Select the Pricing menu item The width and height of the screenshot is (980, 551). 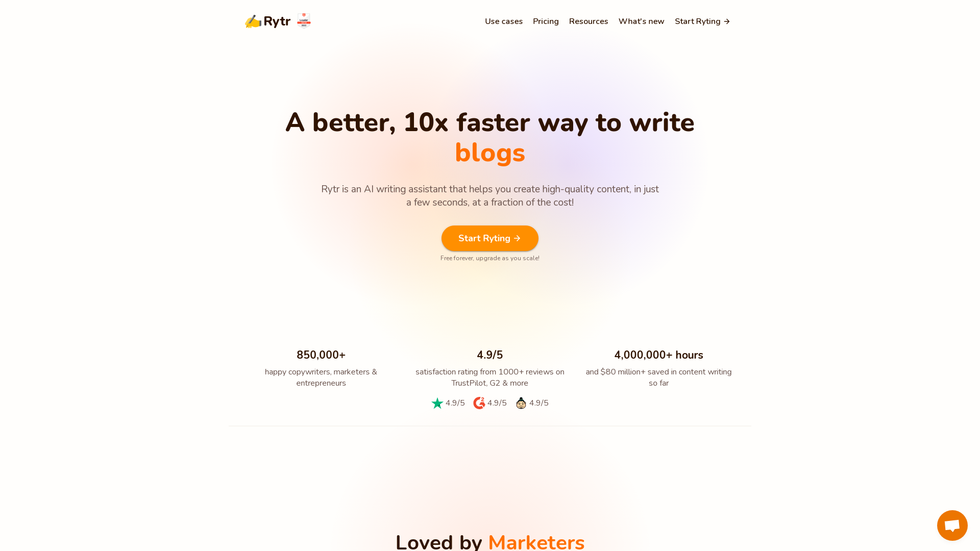(x=545, y=21)
